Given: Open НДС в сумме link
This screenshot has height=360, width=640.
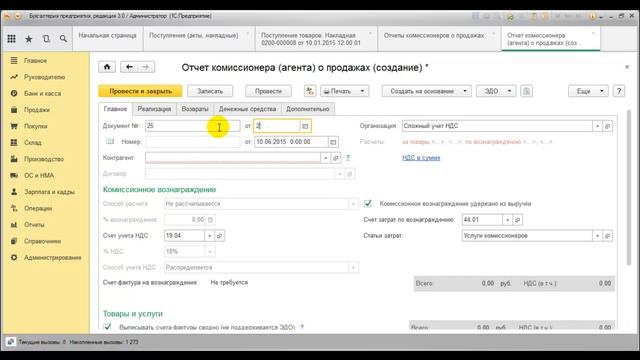Looking at the screenshot, I should pyautogui.click(x=421, y=158).
